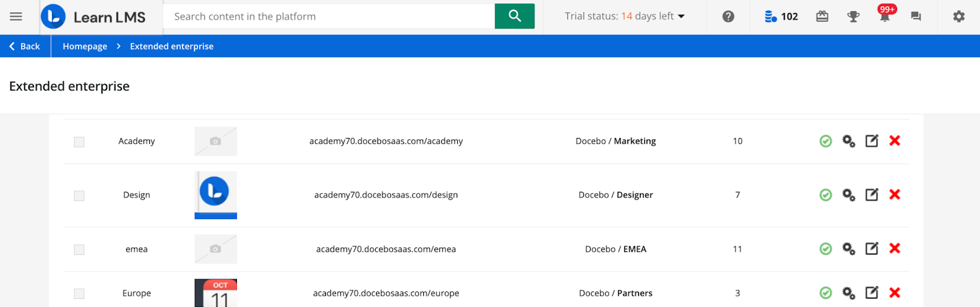Click the Europe client name
This screenshot has width=980, height=307.
tap(137, 293)
